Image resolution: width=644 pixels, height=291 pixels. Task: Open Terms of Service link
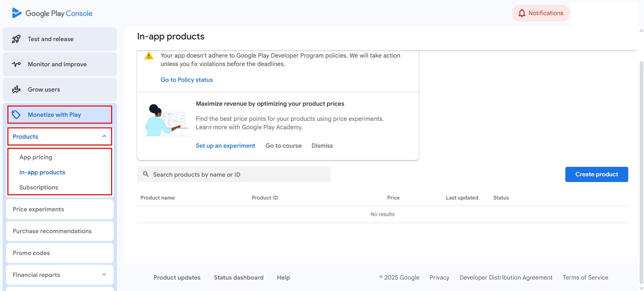click(585, 278)
